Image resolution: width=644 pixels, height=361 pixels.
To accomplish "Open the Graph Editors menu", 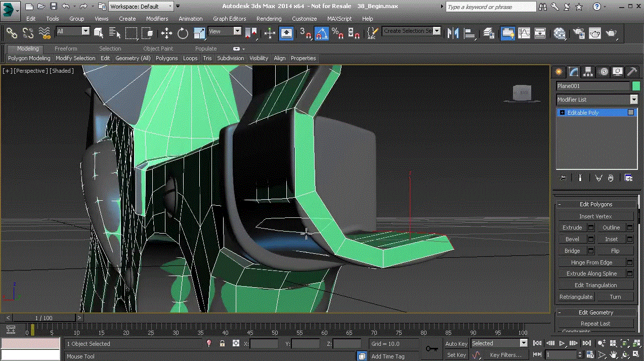I will click(229, 19).
